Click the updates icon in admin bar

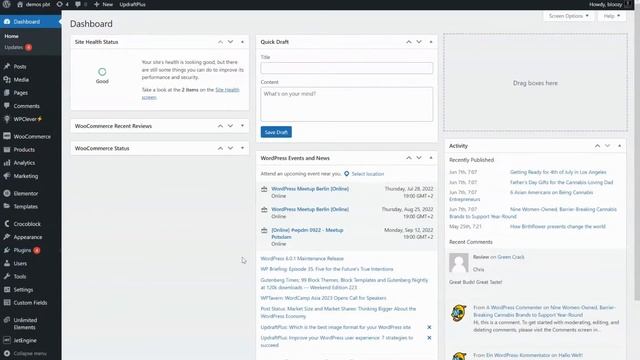pos(60,4)
